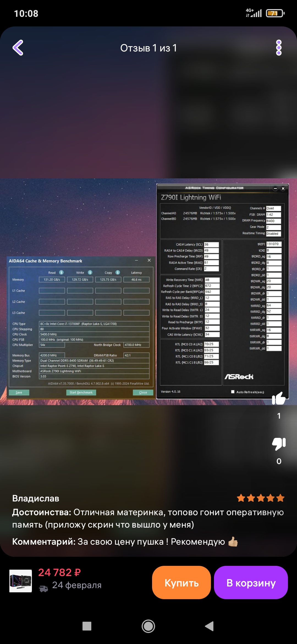
Task: Tap the Отзыв 1 из 1 title
Action: click(148, 48)
